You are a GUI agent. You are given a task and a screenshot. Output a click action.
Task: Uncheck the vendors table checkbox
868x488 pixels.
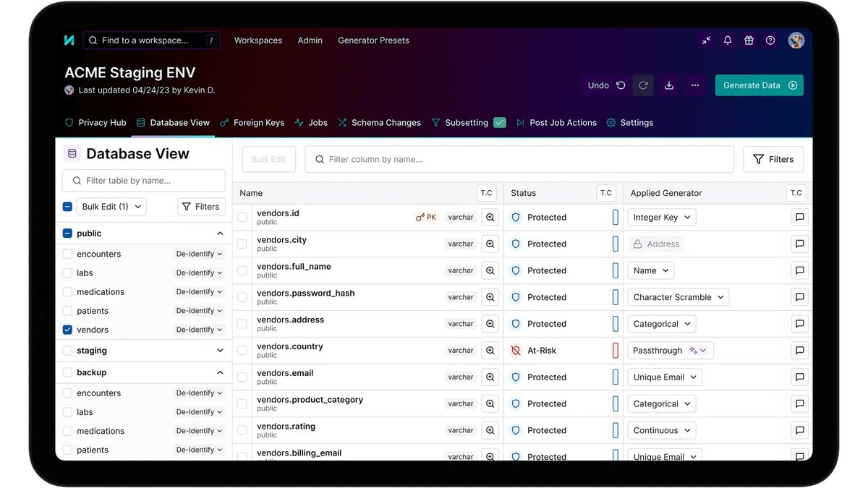67,330
